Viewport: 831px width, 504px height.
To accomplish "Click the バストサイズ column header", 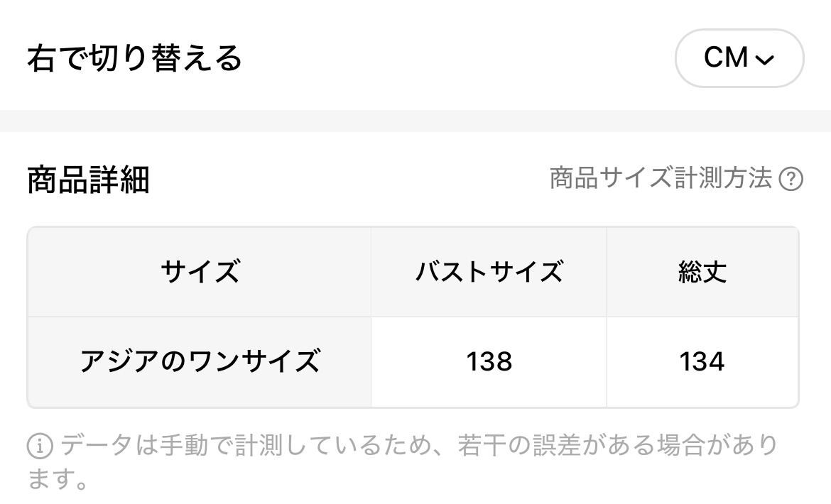I will click(x=489, y=272).
